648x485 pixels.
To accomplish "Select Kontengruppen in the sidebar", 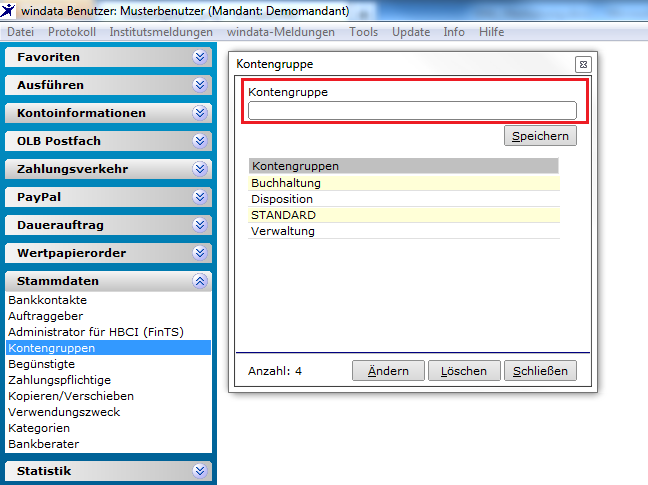I will (x=108, y=348).
